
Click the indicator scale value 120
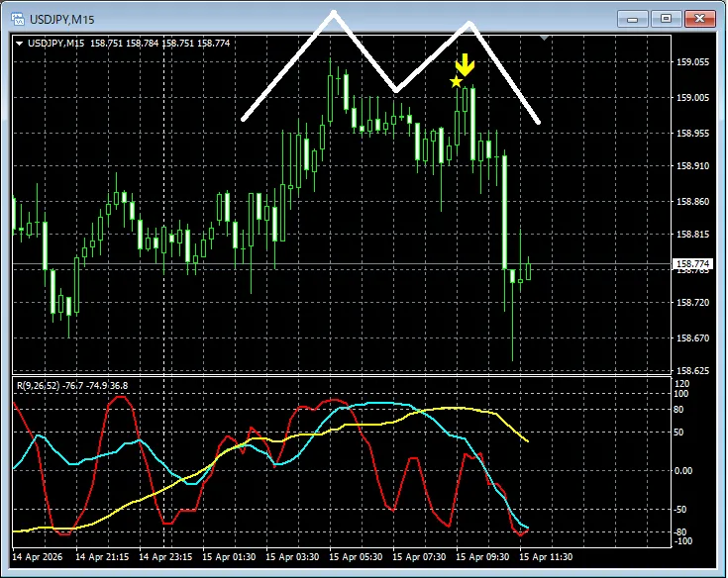coord(681,384)
